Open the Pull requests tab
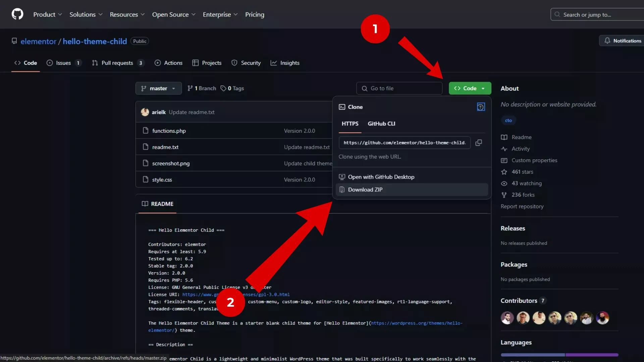This screenshot has height=362, width=644. [x=118, y=63]
